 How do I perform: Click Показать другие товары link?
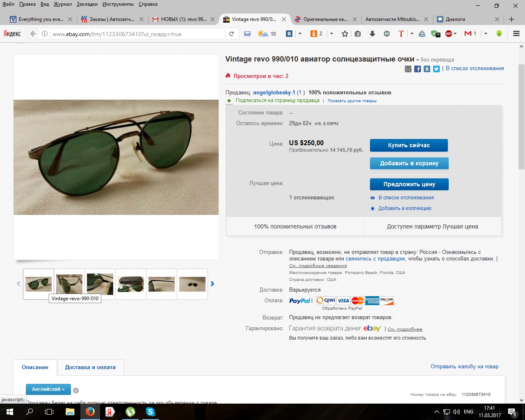click(x=352, y=101)
